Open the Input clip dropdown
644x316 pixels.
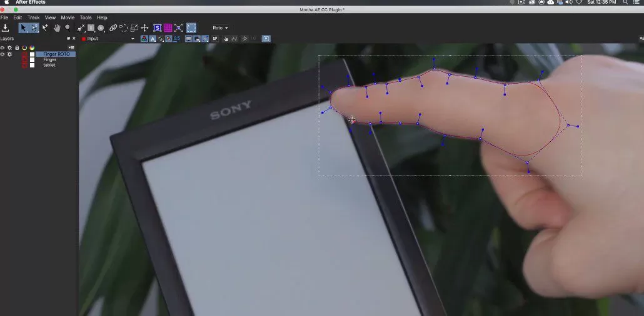click(108, 39)
